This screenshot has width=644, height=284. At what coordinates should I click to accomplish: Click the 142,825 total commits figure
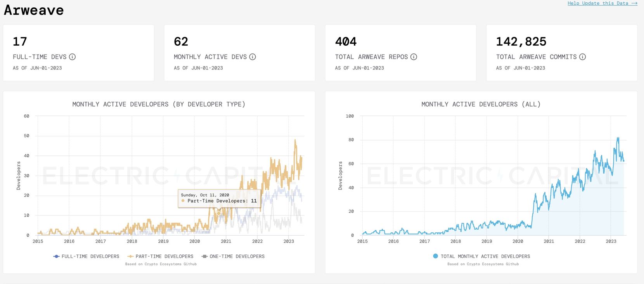click(x=521, y=41)
